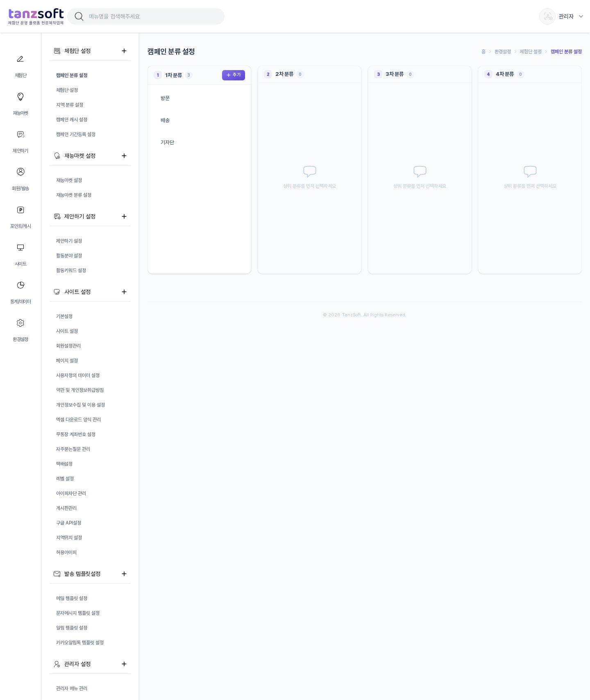Expand the 체험단 설정 section plus

124,51
